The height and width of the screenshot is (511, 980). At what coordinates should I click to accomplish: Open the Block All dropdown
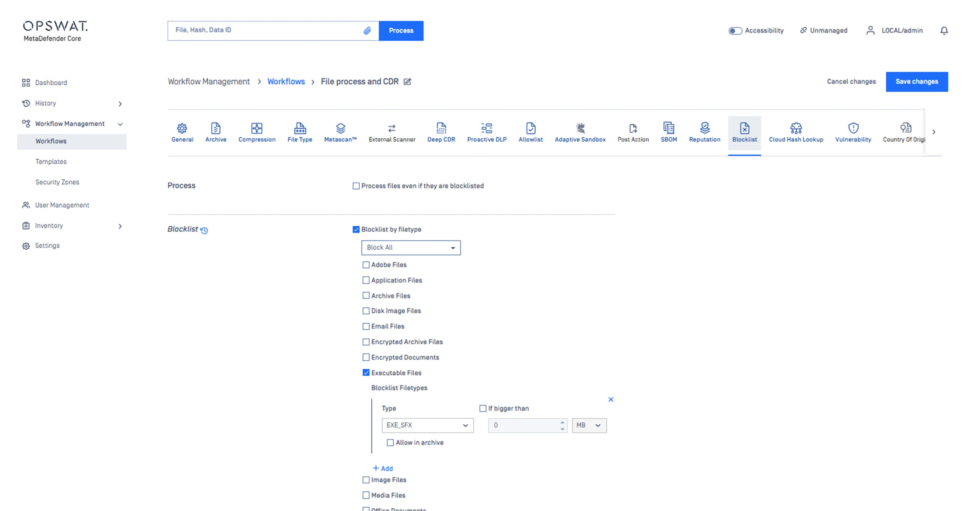[411, 248]
